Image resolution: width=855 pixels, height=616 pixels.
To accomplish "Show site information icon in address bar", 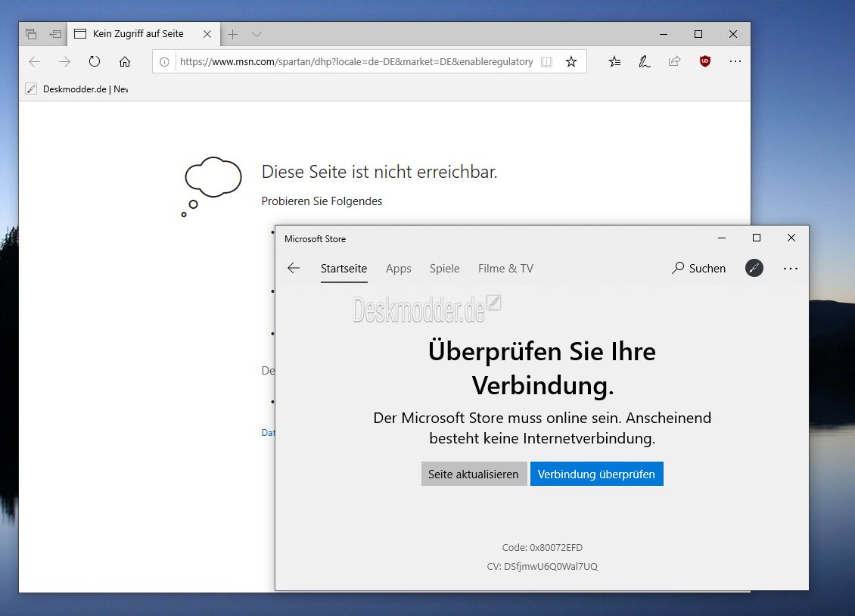I will (x=164, y=61).
